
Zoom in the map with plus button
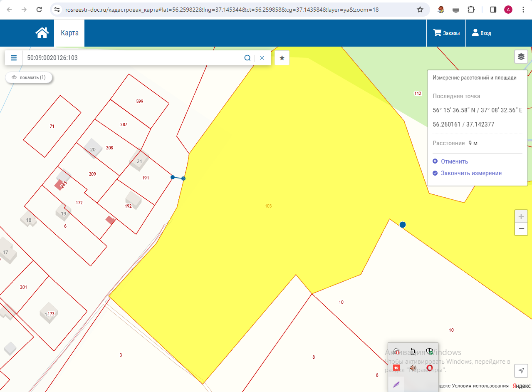[x=521, y=217]
